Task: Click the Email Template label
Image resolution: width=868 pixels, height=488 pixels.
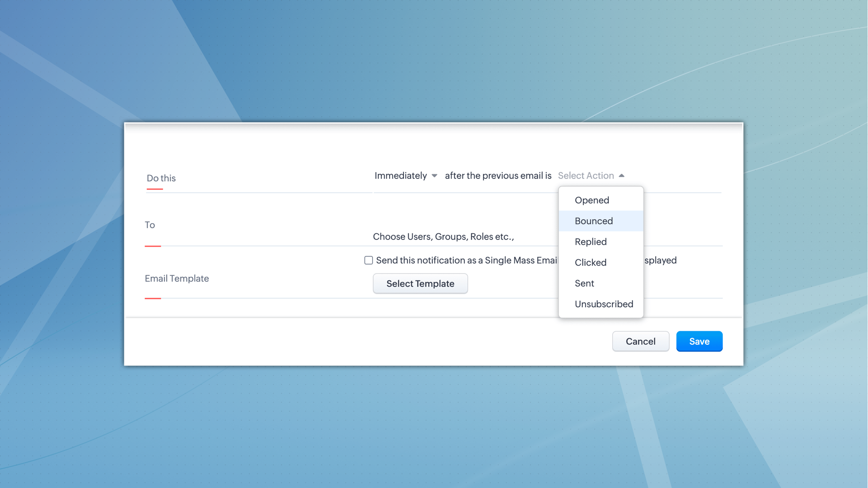Action: coord(177,278)
